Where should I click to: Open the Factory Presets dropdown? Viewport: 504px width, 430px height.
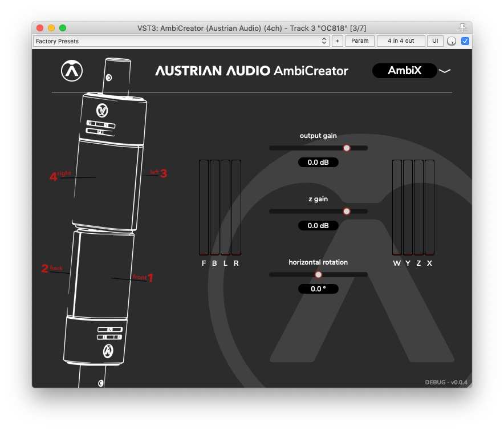point(181,41)
